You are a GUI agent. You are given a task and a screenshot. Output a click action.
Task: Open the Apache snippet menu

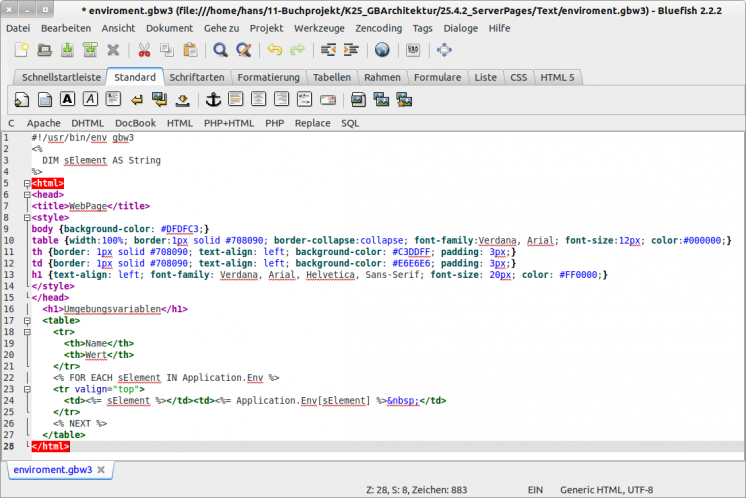click(x=43, y=123)
